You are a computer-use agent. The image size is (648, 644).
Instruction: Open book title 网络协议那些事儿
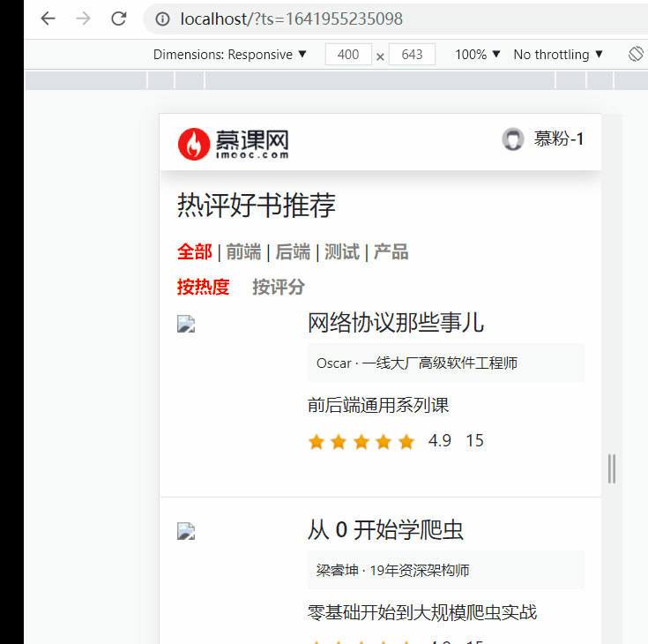pos(396,323)
